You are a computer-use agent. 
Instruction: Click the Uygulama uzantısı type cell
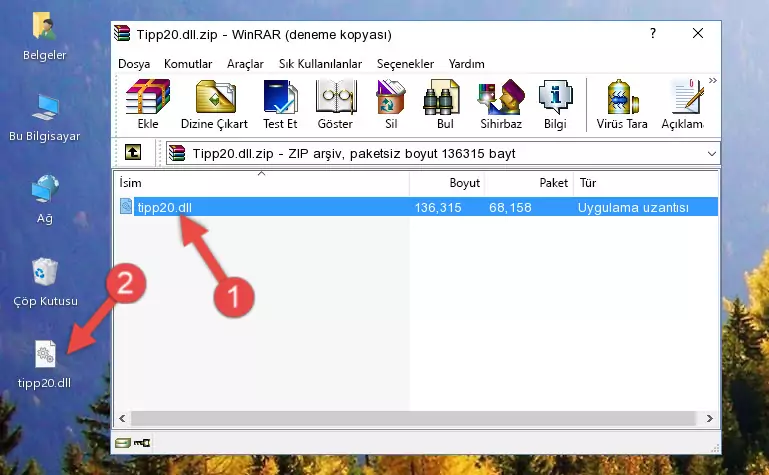click(633, 208)
